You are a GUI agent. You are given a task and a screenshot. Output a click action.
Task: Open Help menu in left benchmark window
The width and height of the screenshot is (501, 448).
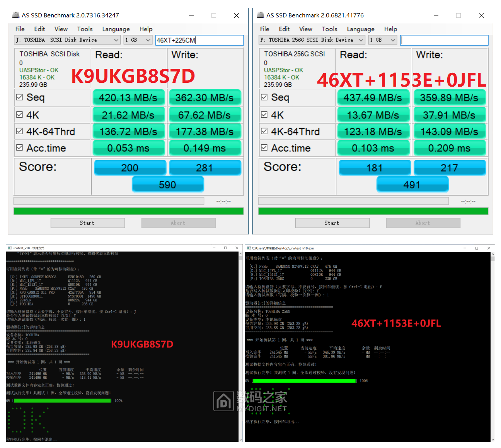146,29
